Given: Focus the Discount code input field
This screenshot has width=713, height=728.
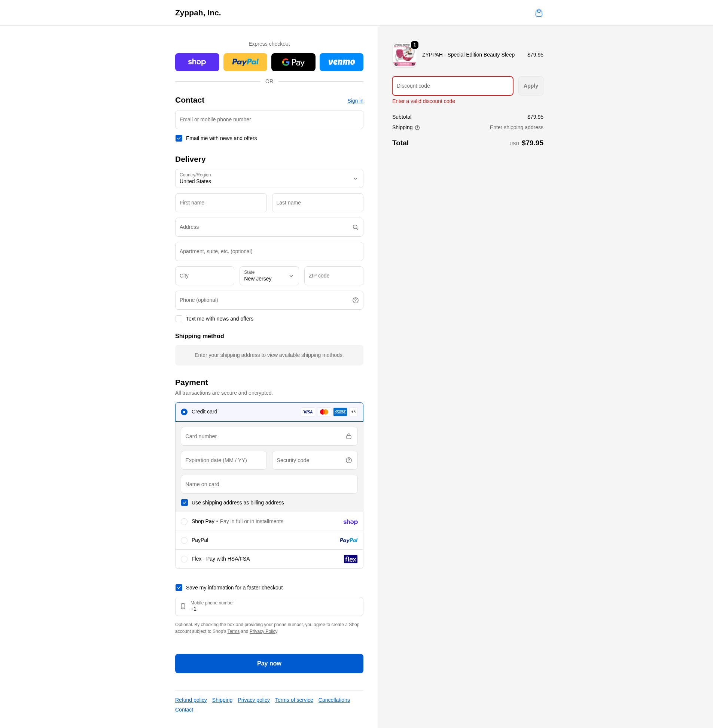Looking at the screenshot, I should (452, 86).
